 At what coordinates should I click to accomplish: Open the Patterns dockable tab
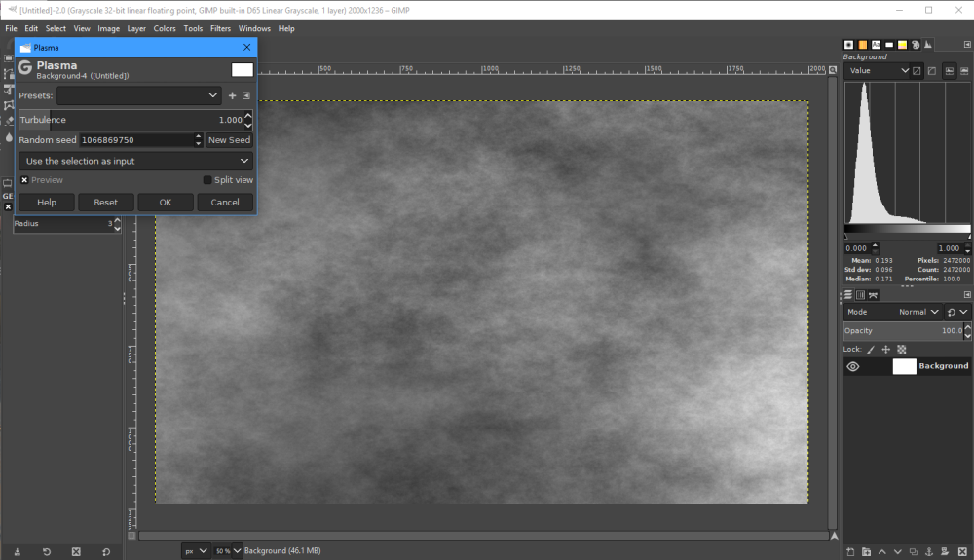click(x=863, y=45)
